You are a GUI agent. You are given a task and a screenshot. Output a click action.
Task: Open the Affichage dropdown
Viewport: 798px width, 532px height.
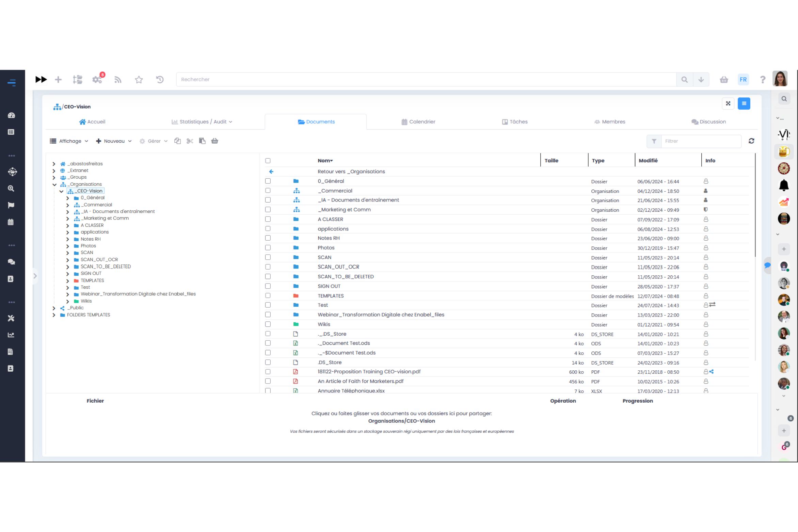[69, 141]
